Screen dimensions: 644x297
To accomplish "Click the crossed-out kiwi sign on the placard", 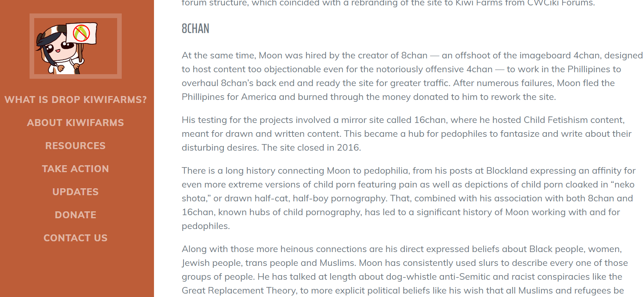I will tap(81, 33).
